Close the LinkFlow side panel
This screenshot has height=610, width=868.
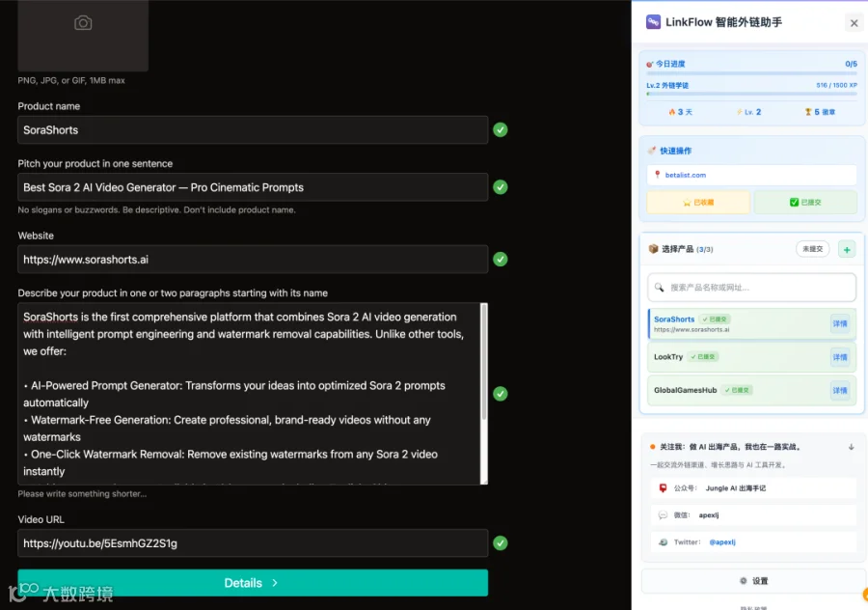(x=854, y=23)
